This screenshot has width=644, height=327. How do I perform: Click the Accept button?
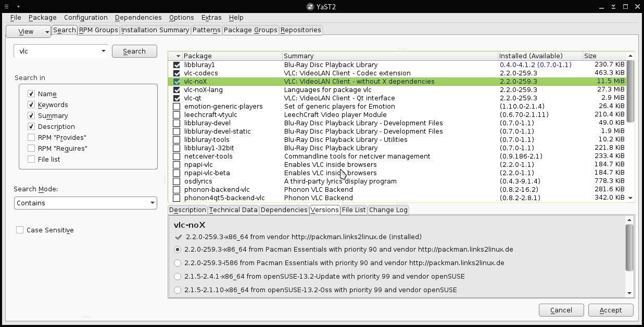(611, 310)
